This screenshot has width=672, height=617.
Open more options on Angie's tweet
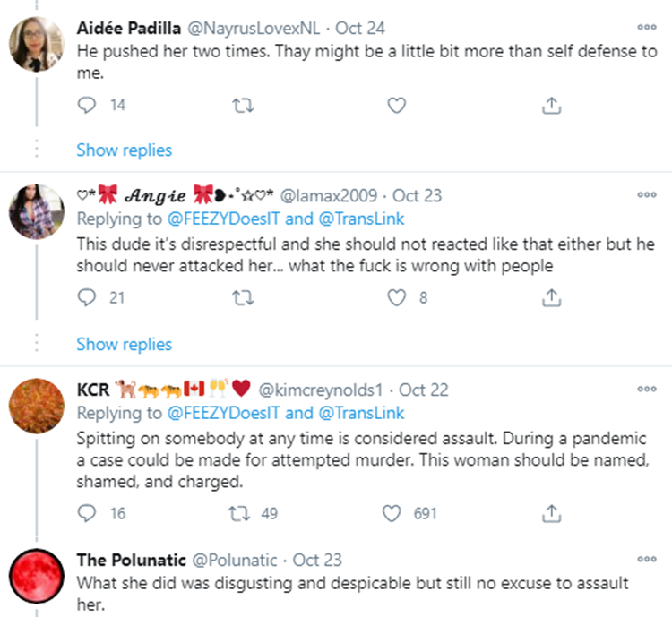tap(647, 195)
